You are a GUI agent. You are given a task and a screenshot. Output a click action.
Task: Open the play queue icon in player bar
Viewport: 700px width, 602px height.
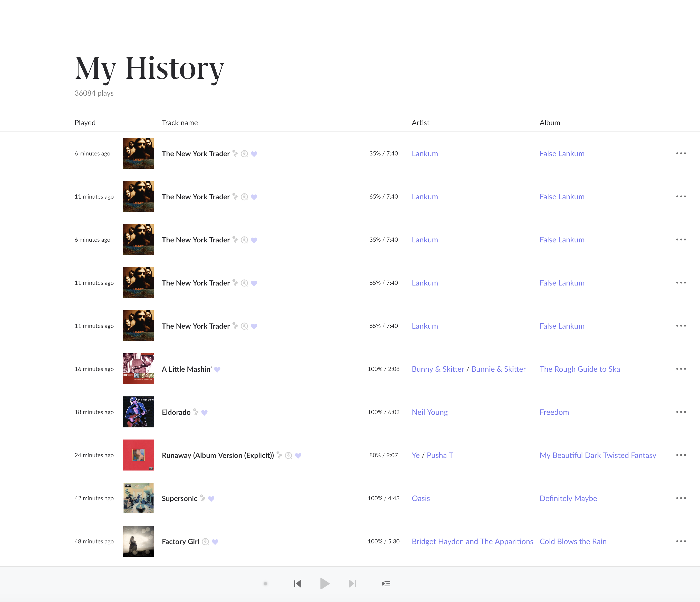(386, 584)
